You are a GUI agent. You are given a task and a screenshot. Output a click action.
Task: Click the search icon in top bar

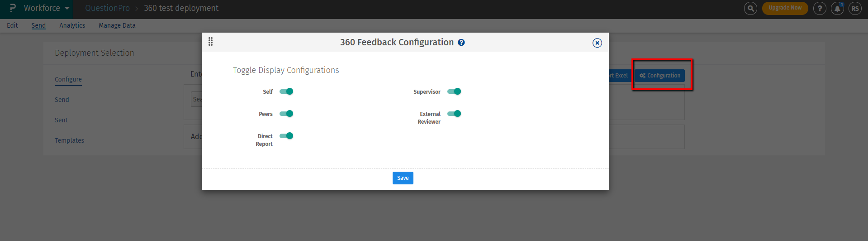click(750, 8)
